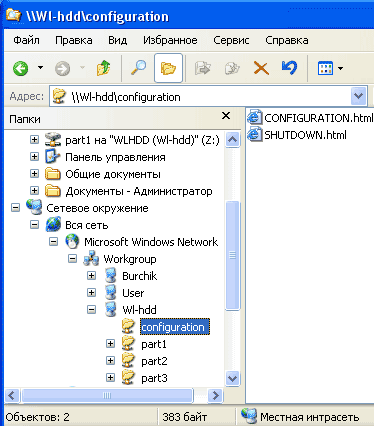Open the Search magnifier tool

point(138,68)
